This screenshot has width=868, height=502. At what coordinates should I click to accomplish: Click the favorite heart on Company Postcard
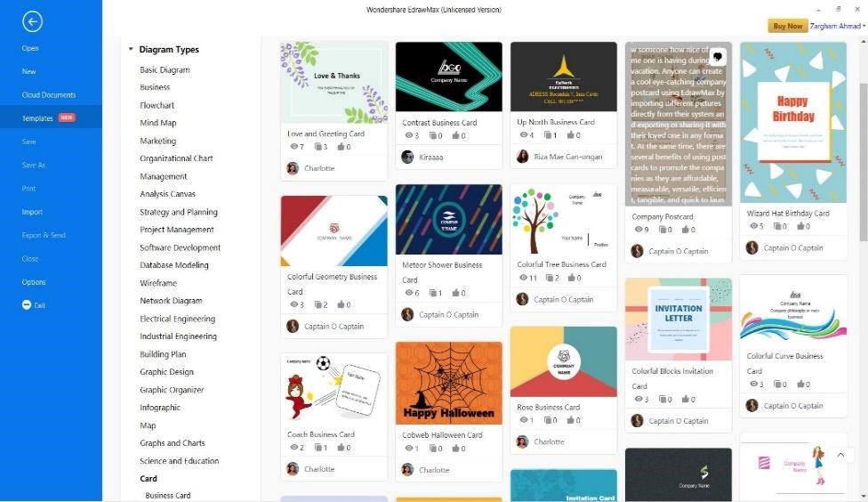pos(718,56)
